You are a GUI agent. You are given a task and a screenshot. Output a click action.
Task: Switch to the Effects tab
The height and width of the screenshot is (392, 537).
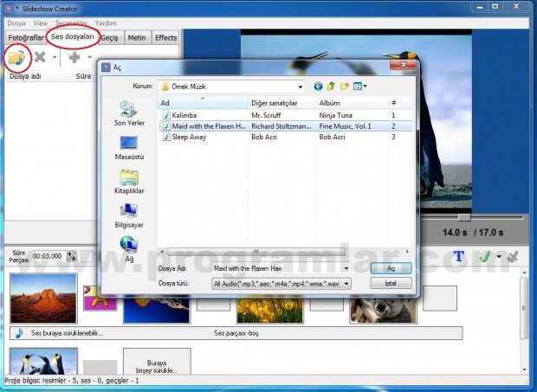pyautogui.click(x=165, y=37)
